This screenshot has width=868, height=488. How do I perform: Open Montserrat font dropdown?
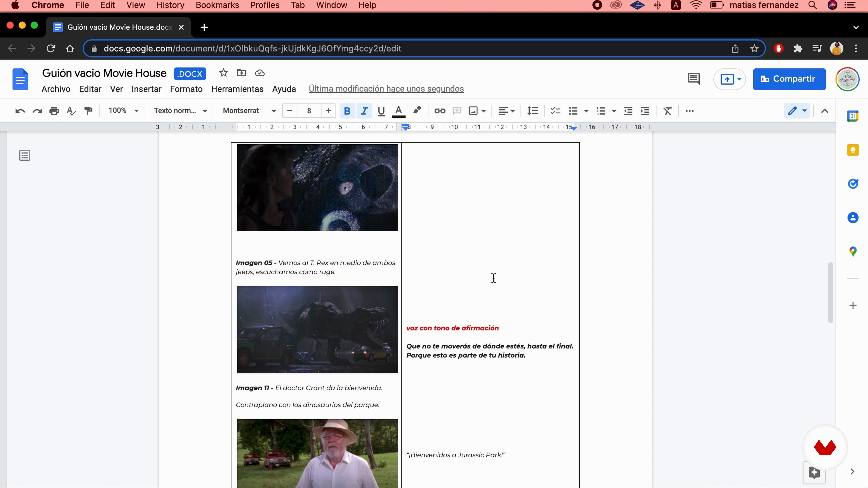[249, 110]
